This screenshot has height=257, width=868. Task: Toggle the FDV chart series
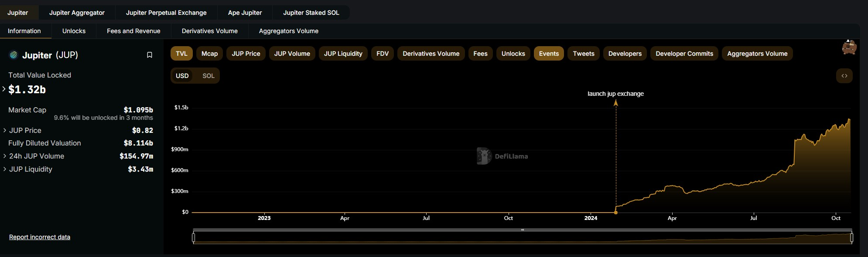pyautogui.click(x=383, y=54)
